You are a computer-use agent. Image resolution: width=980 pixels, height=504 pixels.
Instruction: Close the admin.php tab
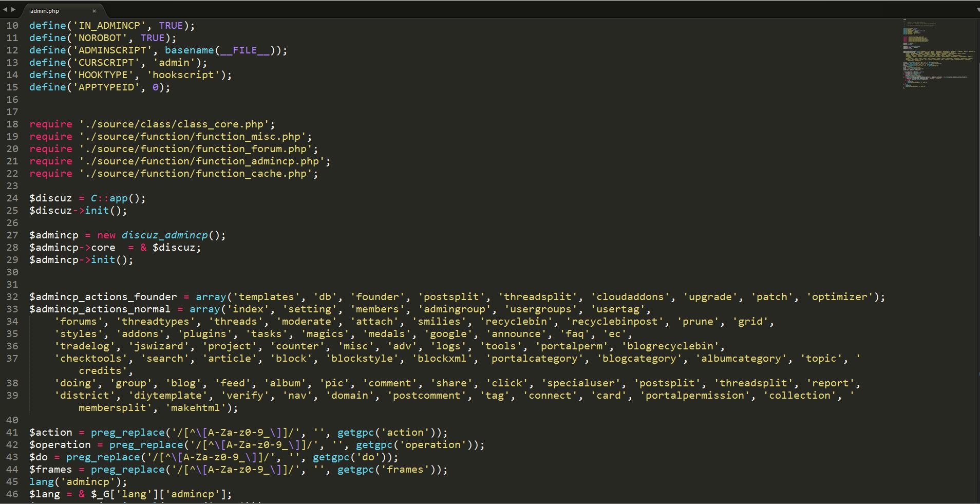pyautogui.click(x=94, y=11)
